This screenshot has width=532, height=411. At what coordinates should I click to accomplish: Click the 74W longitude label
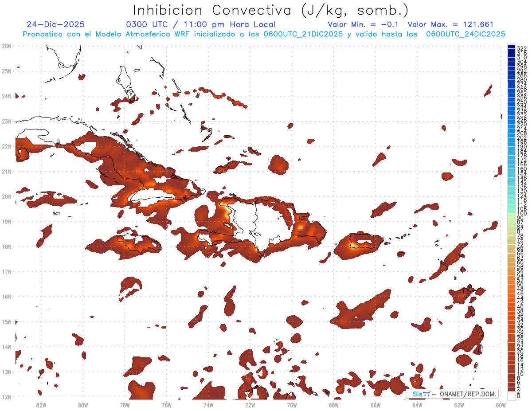click(208, 404)
